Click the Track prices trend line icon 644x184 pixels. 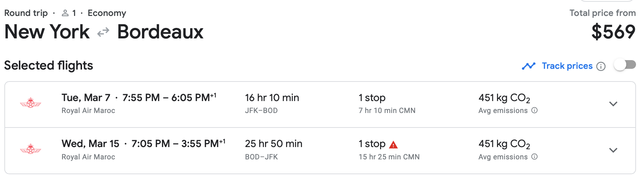coord(529,66)
